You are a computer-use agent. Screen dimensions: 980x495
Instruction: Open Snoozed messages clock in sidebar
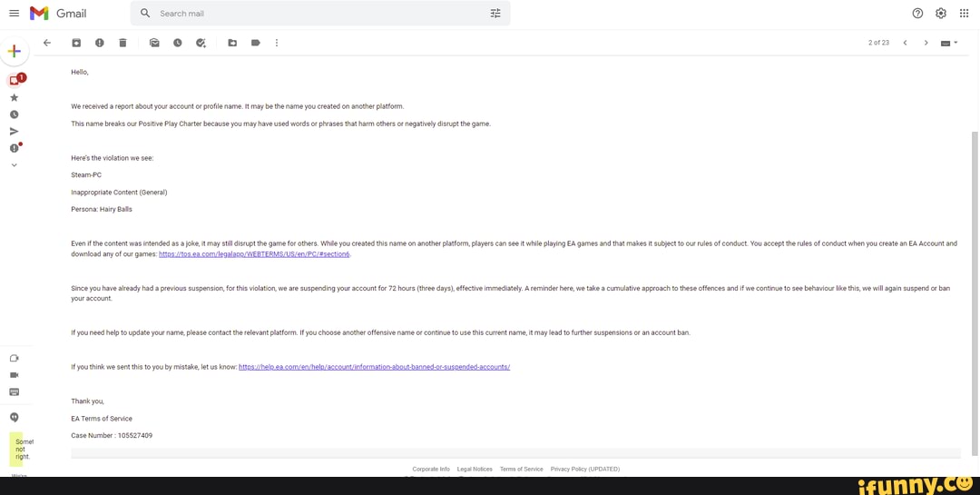coord(14,114)
